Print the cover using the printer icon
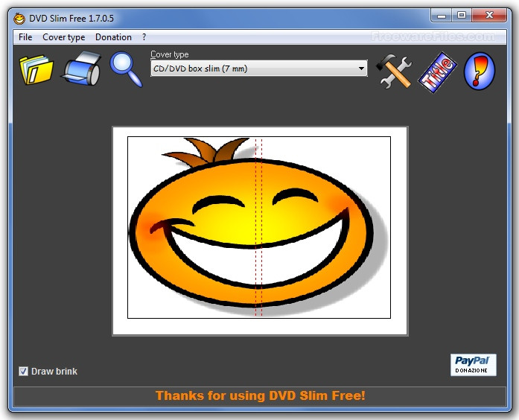519x420 pixels. tap(82, 69)
